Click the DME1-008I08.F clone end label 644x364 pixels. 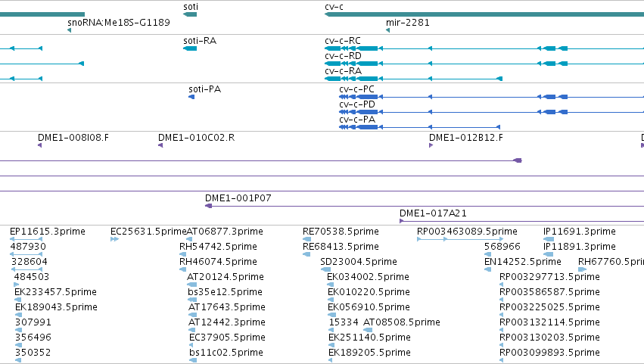[x=73, y=138]
